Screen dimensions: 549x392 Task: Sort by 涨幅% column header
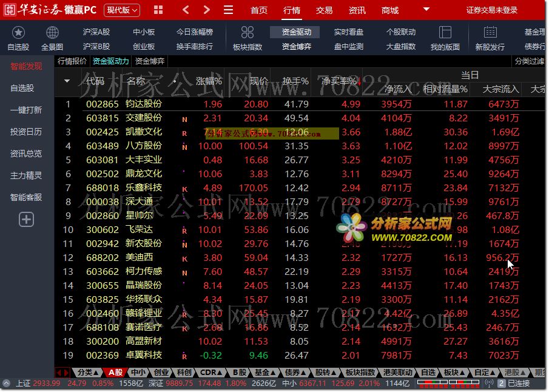[x=209, y=81]
